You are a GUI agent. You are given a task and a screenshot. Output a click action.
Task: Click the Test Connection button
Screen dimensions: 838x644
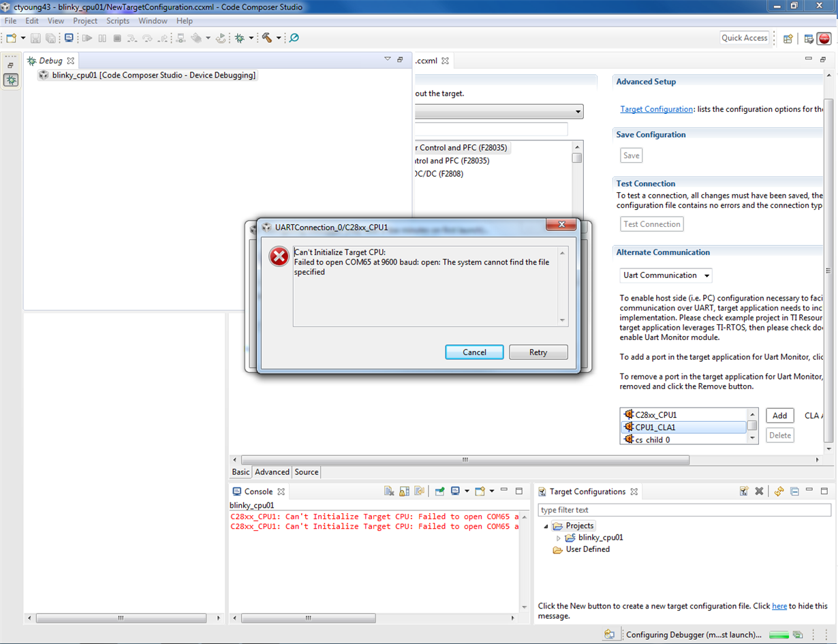[x=652, y=224]
